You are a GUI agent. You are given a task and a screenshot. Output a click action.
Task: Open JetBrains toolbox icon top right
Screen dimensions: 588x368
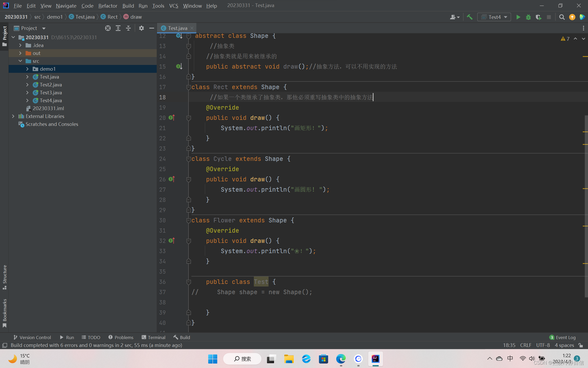pyautogui.click(x=582, y=17)
